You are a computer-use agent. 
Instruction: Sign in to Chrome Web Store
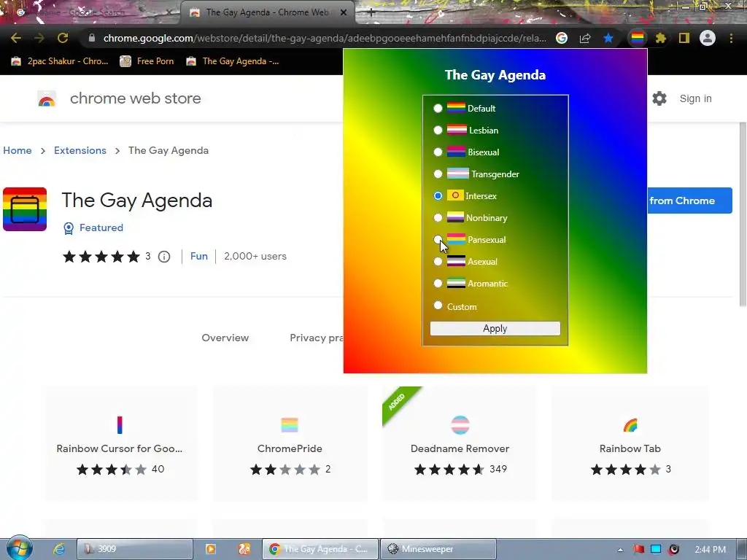pos(695,98)
